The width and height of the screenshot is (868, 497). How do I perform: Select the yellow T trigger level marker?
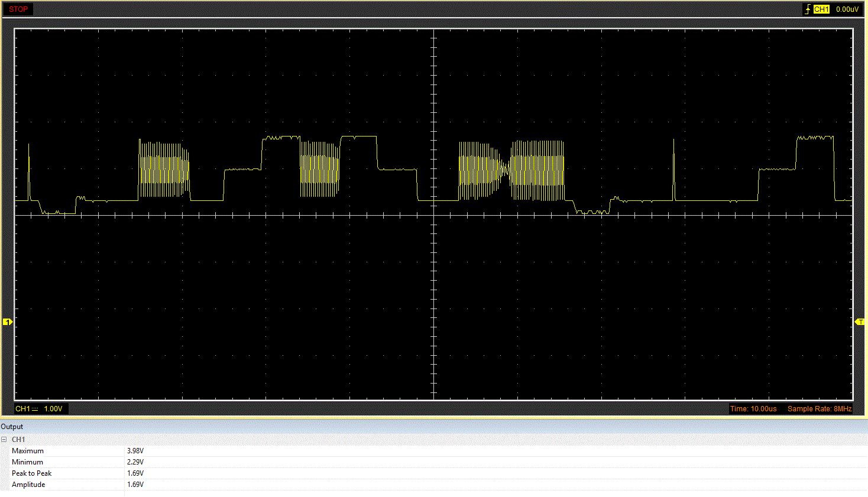(860, 322)
